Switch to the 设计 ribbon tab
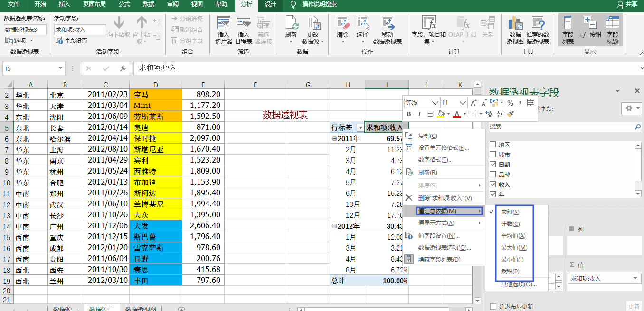Image resolution: width=644 pixels, height=311 pixels. click(271, 4)
